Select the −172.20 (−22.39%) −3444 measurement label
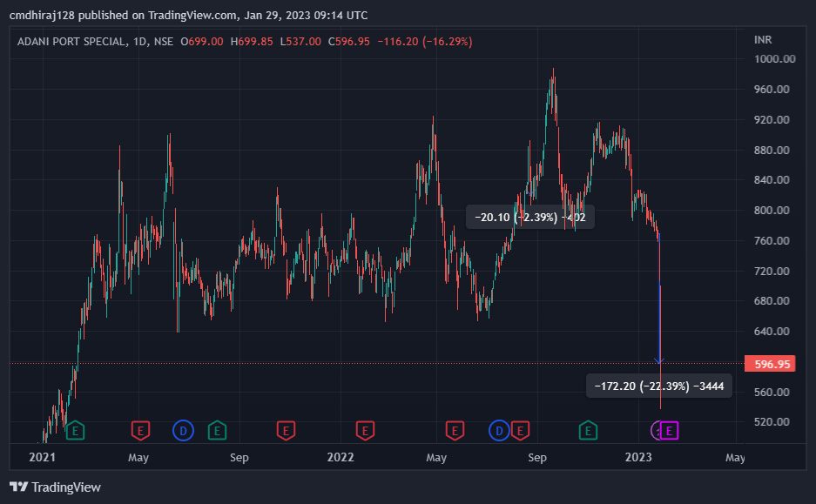The image size is (816, 504). click(659, 386)
